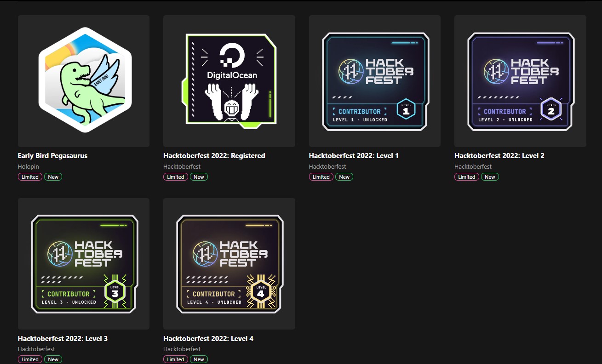Click the Level 1 contributor badge image
Viewport: 602px width, 364px height.
(x=374, y=80)
